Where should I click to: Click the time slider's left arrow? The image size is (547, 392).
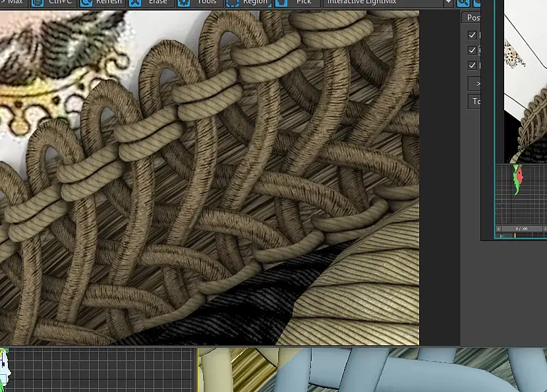coord(498,229)
